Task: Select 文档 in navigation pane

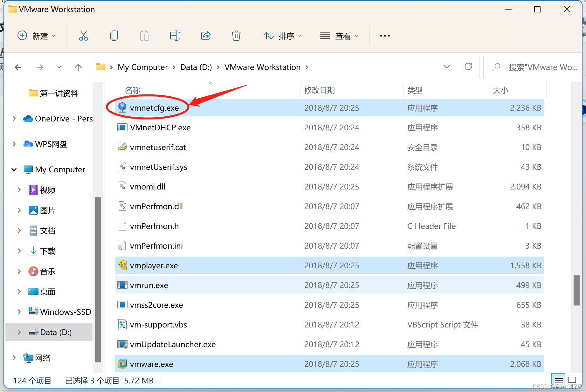Action: point(42,230)
